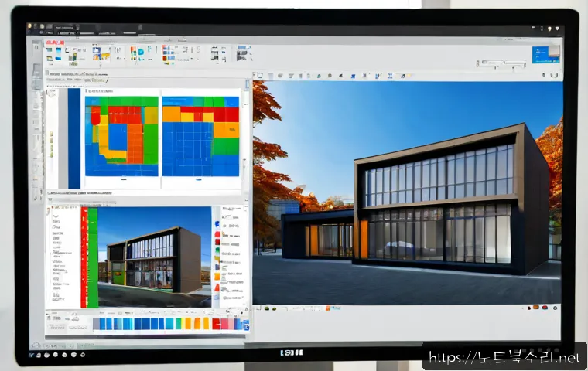Click the blue square icon in the render view toolbar
Viewport: 588px width, 371px height.
pyautogui.click(x=353, y=76)
